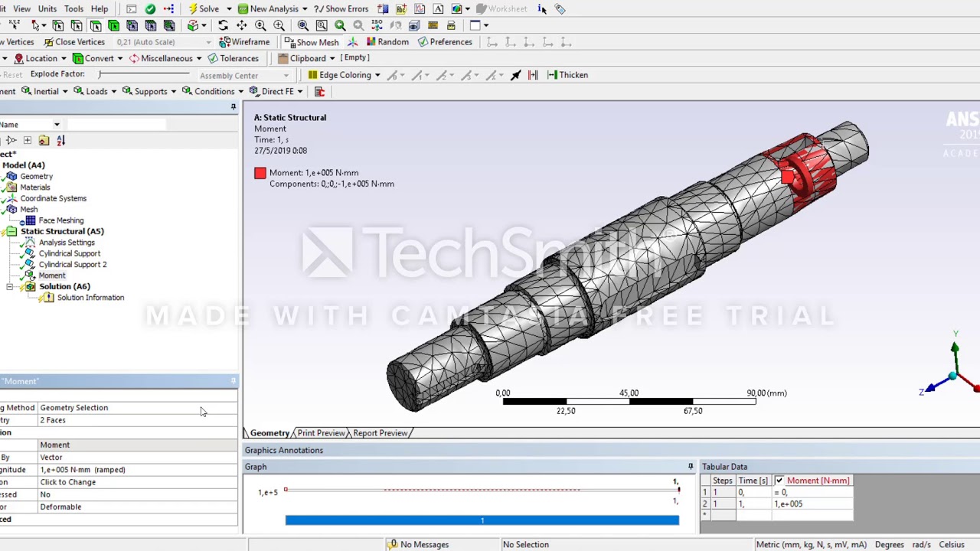Viewport: 980px width, 551px height.
Task: Click the No Messages status button
Action: pyautogui.click(x=419, y=544)
